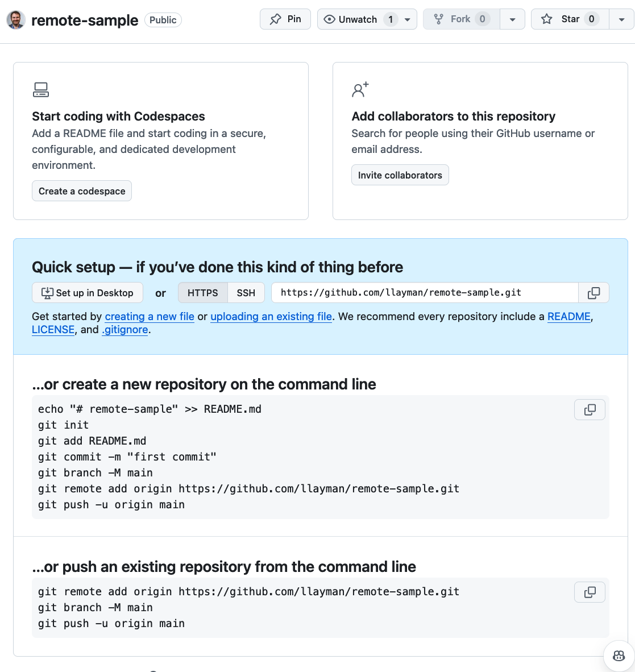Screen dimensions: 635x672
Task: Copy the 'push an existing repository' commands
Action: click(x=590, y=592)
